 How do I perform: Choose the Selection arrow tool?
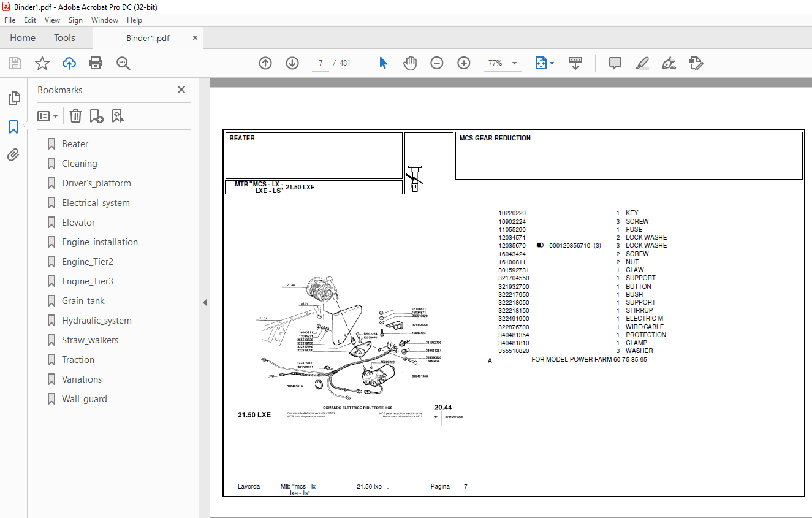point(383,63)
